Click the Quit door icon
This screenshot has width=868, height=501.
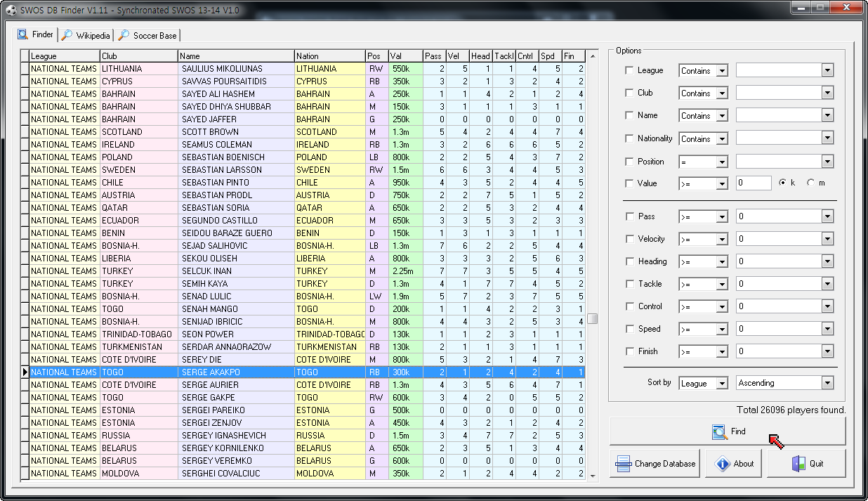pos(798,464)
